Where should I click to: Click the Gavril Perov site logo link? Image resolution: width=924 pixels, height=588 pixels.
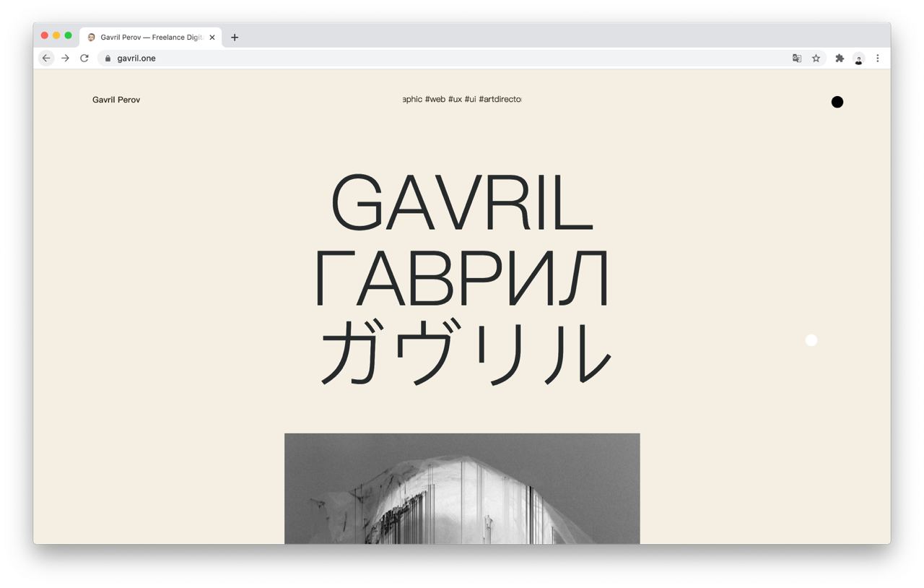(x=116, y=100)
